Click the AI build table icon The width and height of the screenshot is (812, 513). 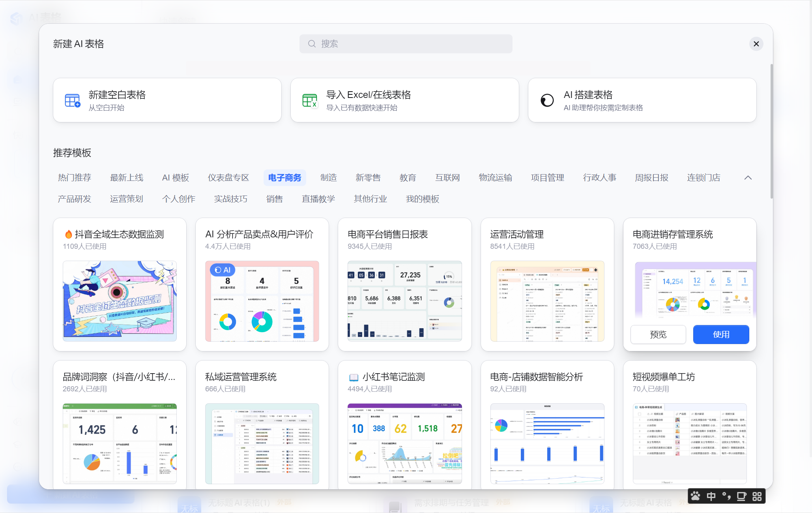(547, 100)
